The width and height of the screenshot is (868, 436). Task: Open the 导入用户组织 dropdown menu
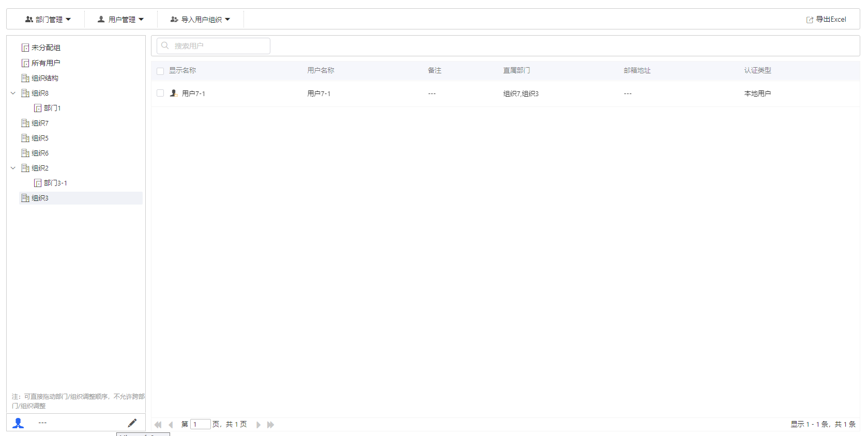201,20
